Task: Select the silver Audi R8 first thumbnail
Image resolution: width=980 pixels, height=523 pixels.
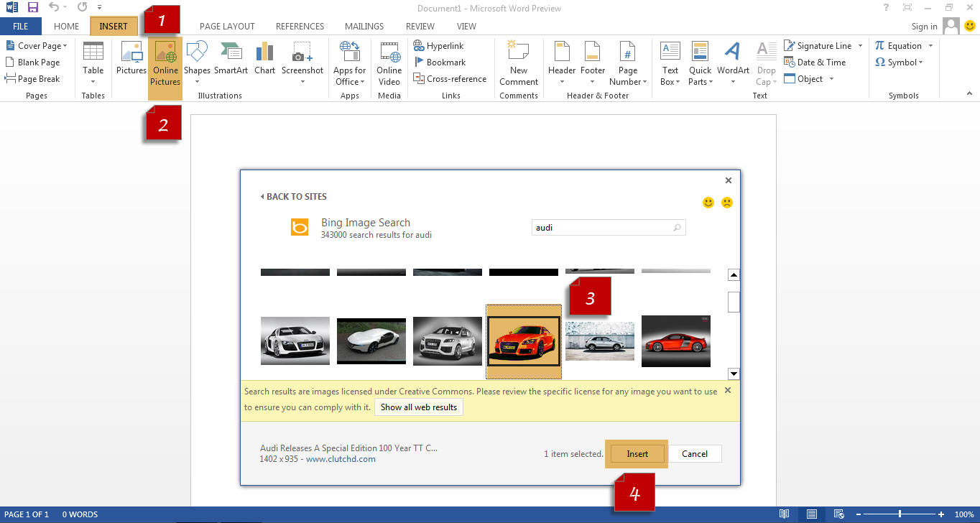Action: click(295, 341)
